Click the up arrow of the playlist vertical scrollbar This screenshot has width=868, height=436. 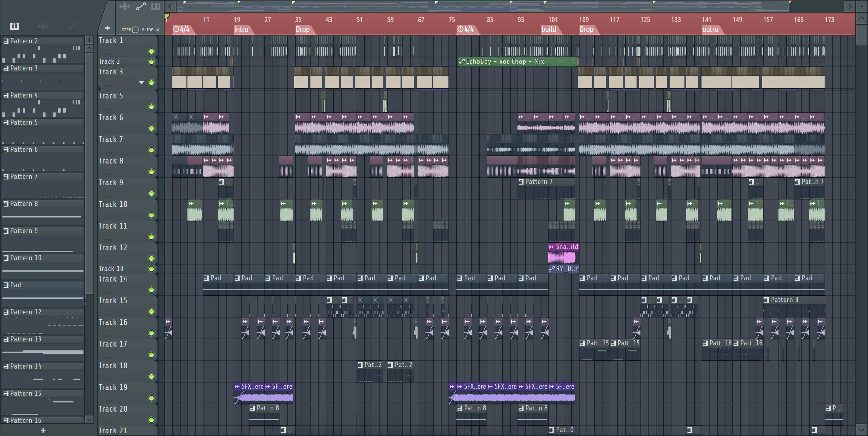862,17
